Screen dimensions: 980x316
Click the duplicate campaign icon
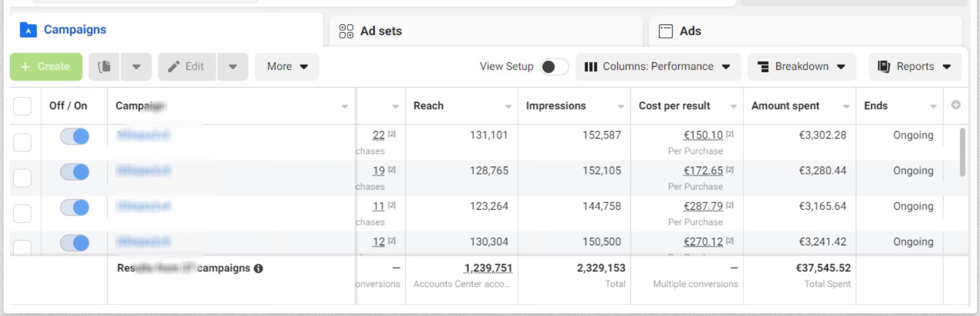pyautogui.click(x=104, y=67)
